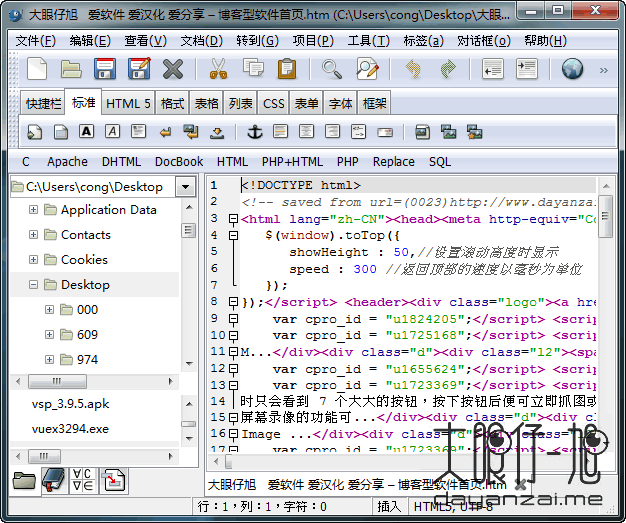
Task: Redo with the green arrow icon
Action: (448, 69)
